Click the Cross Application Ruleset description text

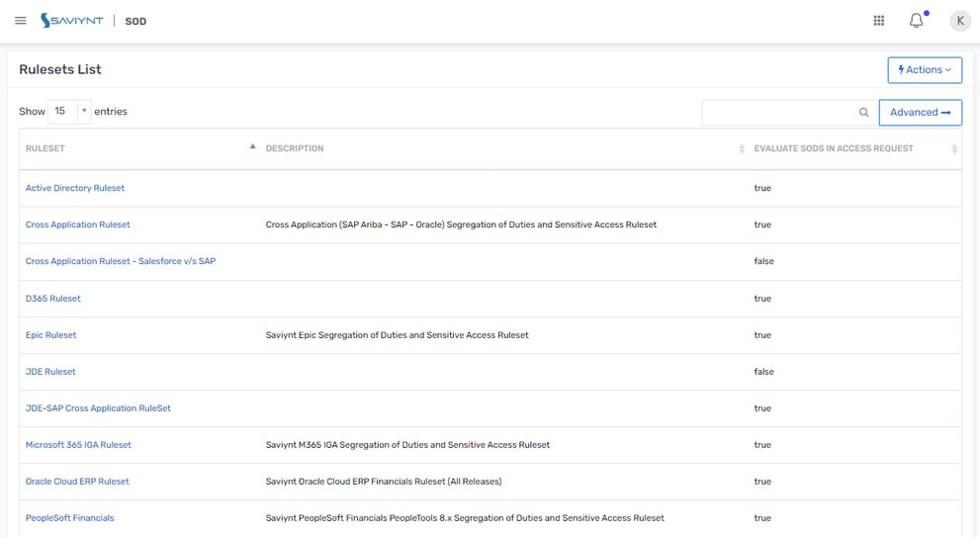[461, 224]
